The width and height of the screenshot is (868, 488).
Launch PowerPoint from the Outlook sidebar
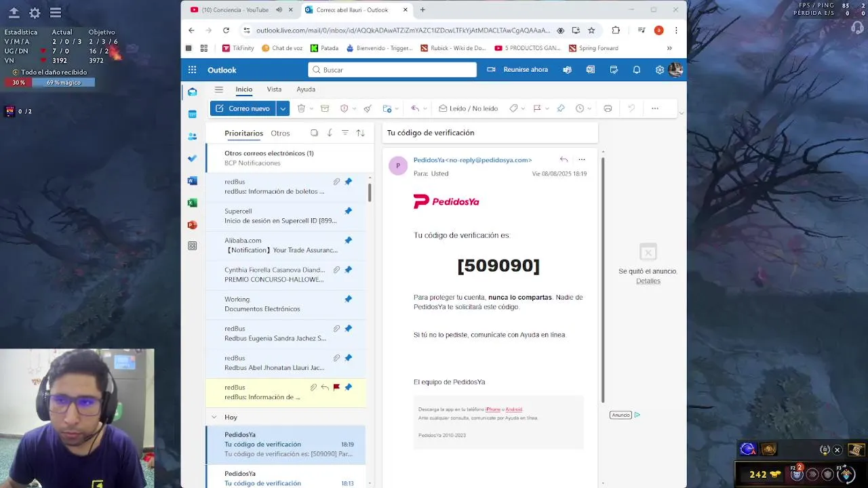[x=193, y=224]
